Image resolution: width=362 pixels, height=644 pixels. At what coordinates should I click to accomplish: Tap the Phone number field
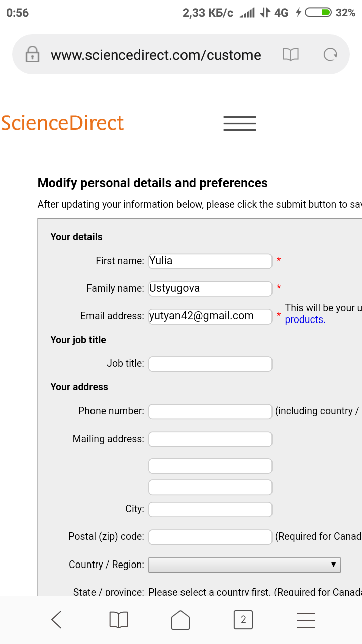pos(210,412)
